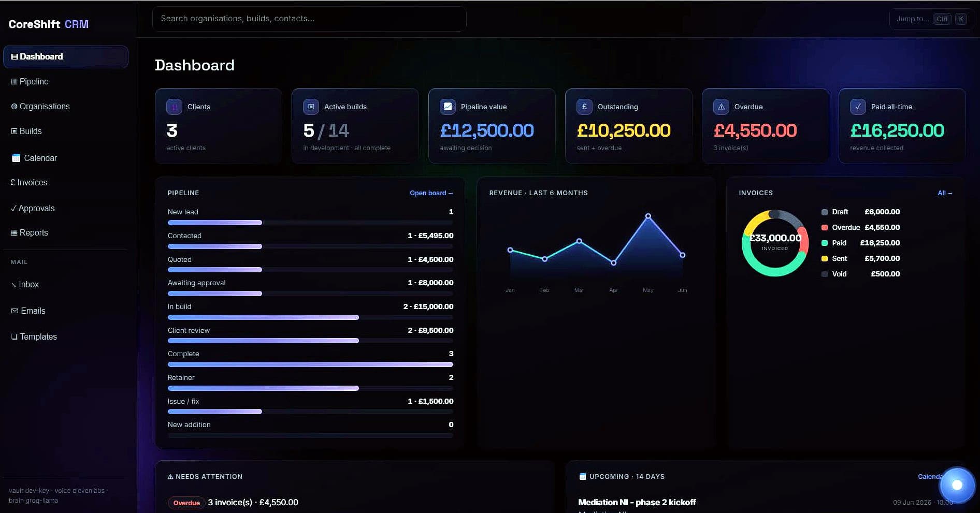
Task: Click the Paid all-time checkmark icon
Action: click(x=858, y=107)
